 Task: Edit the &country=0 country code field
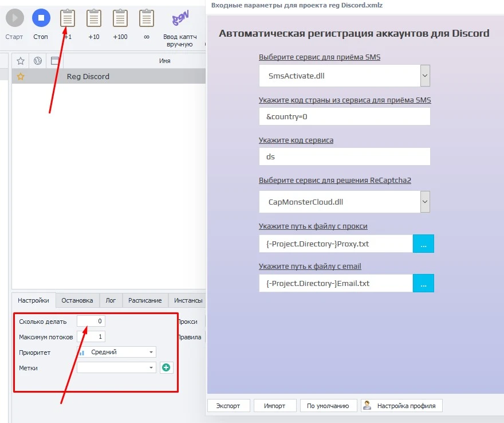point(345,116)
